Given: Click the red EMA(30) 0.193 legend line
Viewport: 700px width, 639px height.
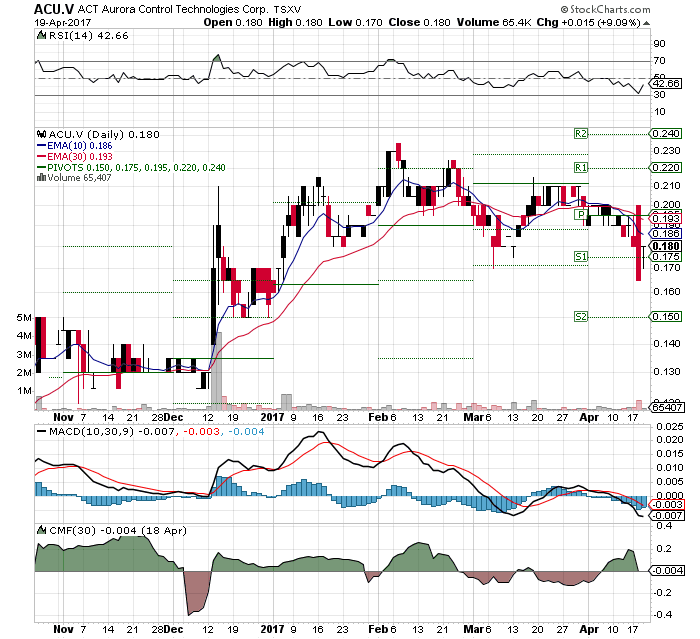Looking at the screenshot, I should tap(42, 157).
